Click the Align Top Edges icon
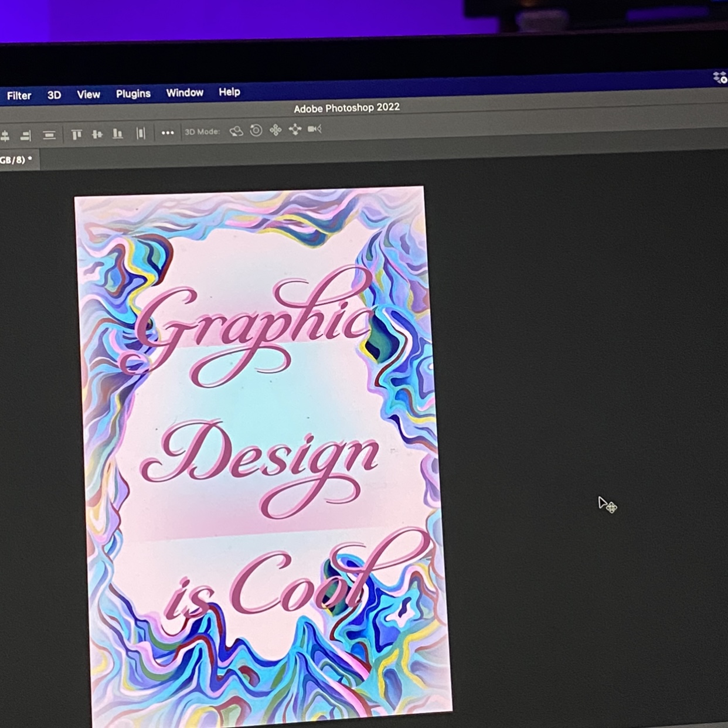728x728 pixels. tap(76, 135)
